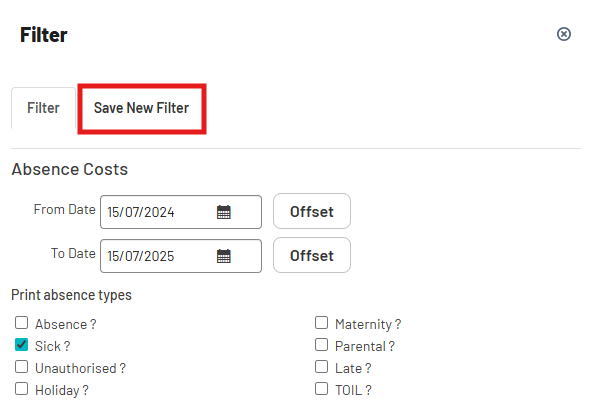
Task: Check the Holiday ? option
Action: tap(21, 389)
